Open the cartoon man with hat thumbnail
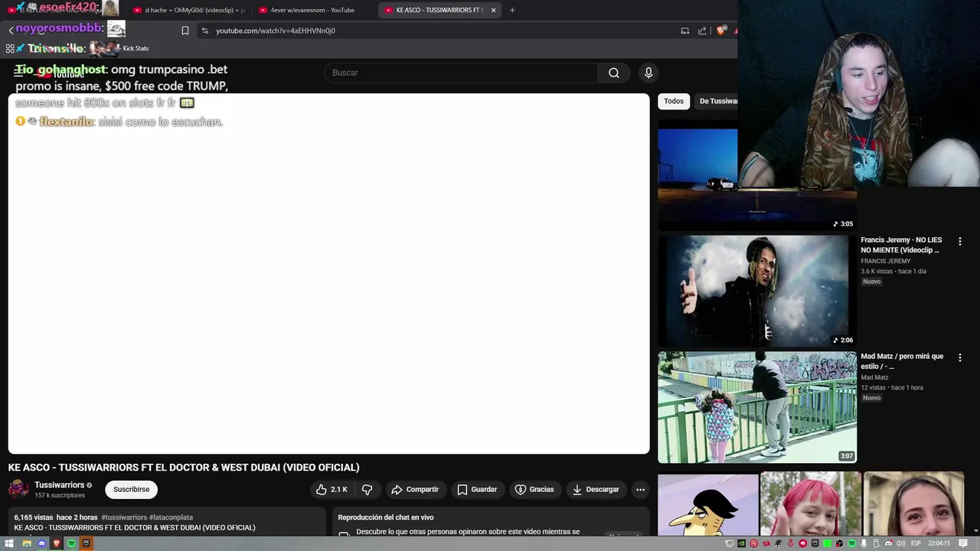980x551 pixels. point(707,505)
